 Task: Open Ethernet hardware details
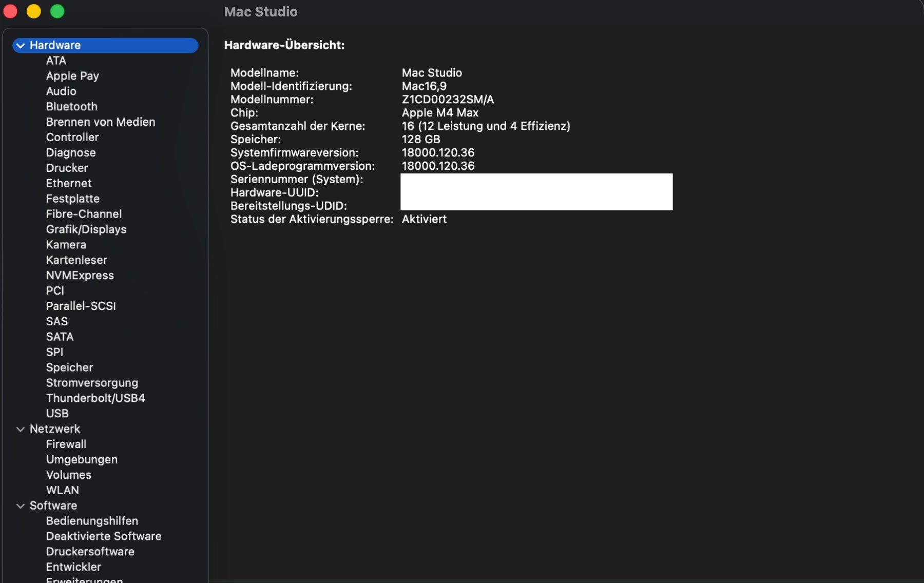tap(69, 184)
